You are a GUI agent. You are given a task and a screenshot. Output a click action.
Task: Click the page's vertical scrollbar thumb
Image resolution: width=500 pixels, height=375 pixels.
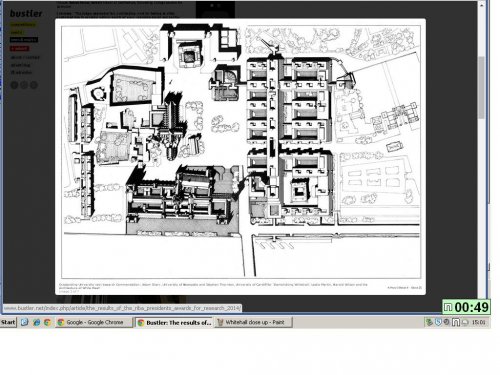coord(481,87)
